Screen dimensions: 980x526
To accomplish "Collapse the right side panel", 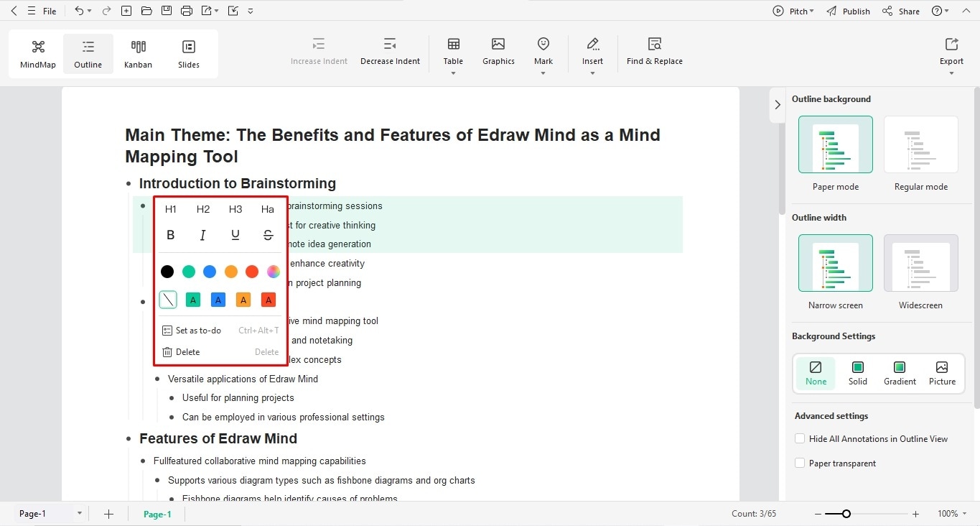I will tap(777, 105).
